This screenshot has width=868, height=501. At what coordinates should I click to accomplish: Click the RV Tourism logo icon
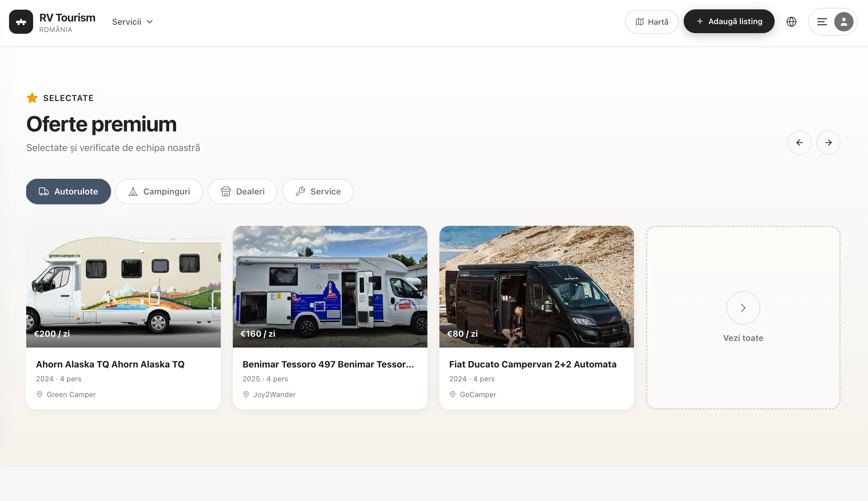(x=21, y=22)
